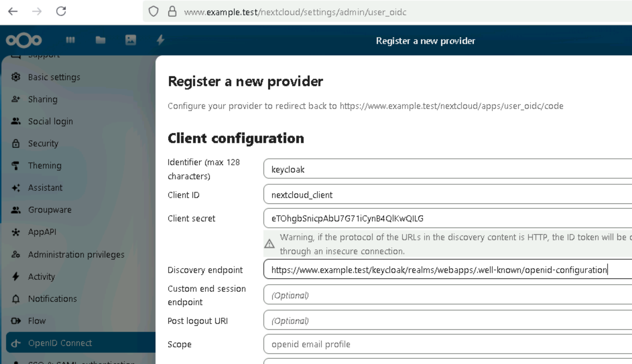Go to Social login settings

coord(50,121)
